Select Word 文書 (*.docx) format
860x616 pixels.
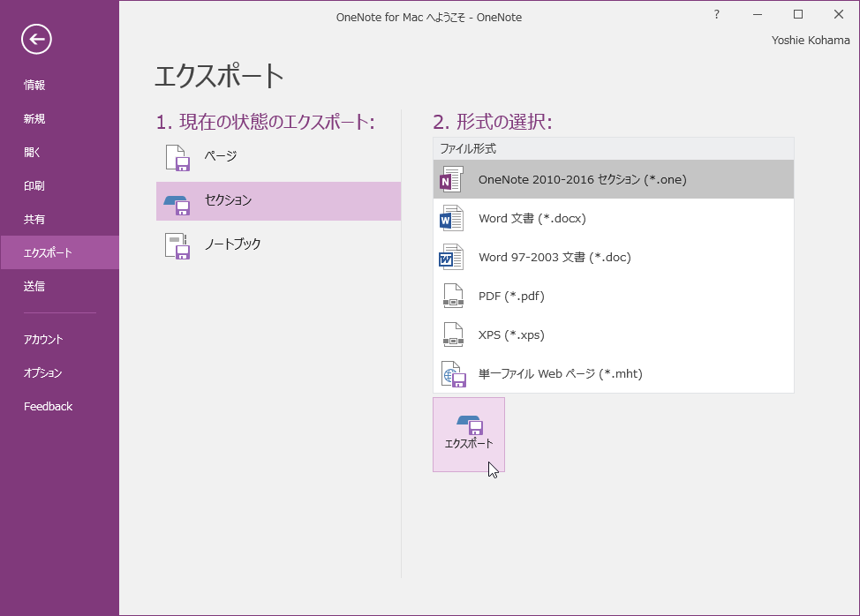[613, 218]
